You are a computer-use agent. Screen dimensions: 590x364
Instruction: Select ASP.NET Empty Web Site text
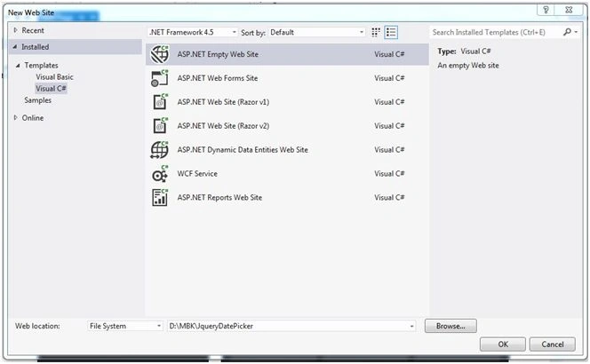(218, 54)
